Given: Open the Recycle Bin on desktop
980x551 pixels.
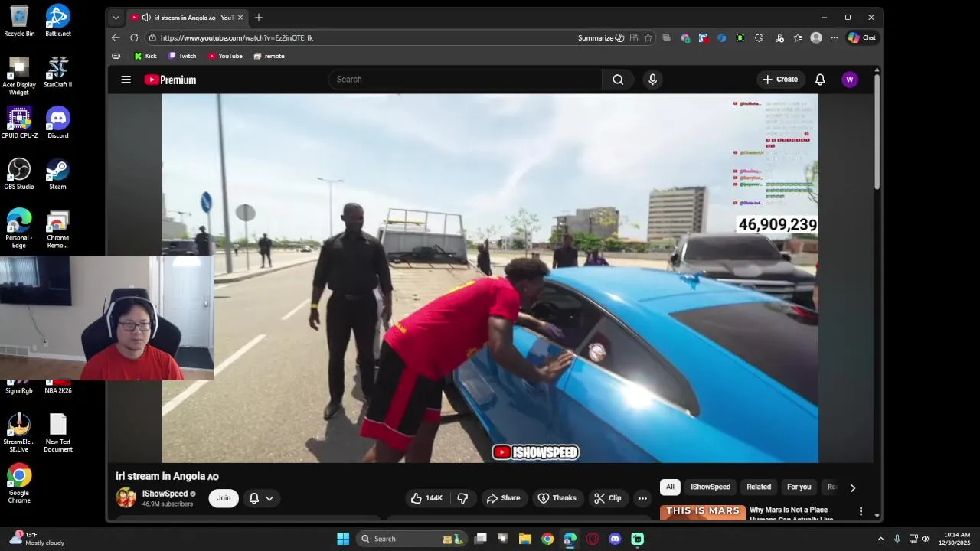Looking at the screenshot, I should click(x=19, y=21).
